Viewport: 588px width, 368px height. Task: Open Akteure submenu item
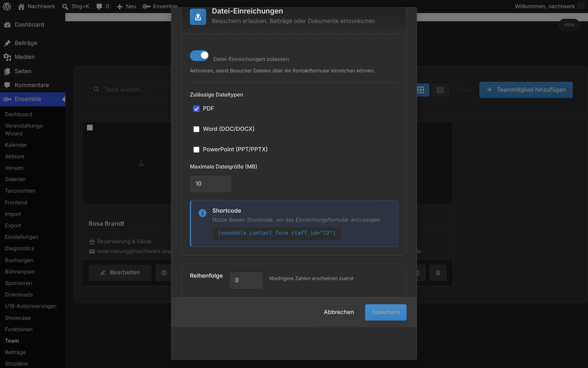[15, 156]
